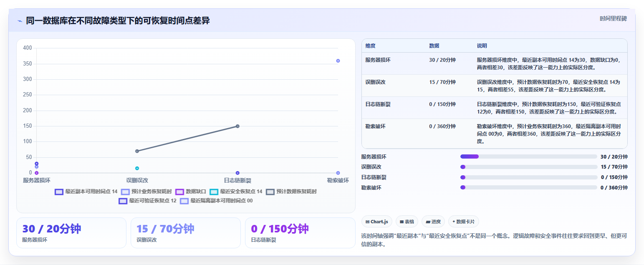The height and width of the screenshot is (265, 644).
Task: Click the 预计数据恢复耗时 gray legend box
Action: click(270, 192)
